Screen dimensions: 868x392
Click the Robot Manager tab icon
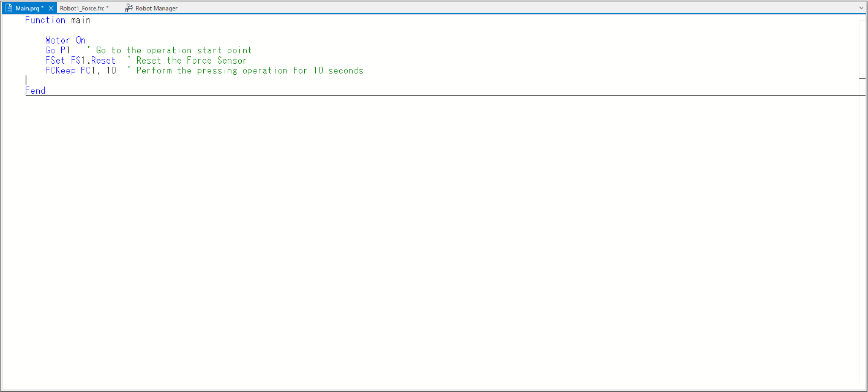[129, 8]
